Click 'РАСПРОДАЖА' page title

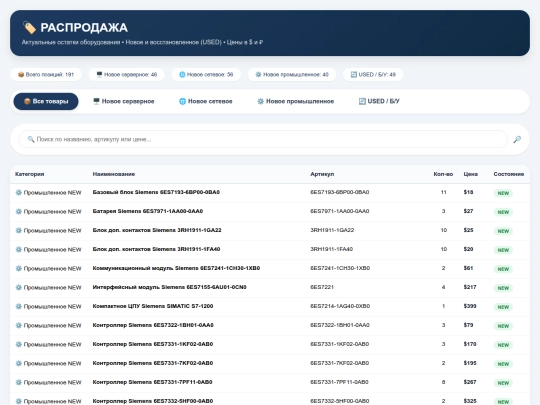click(x=84, y=28)
